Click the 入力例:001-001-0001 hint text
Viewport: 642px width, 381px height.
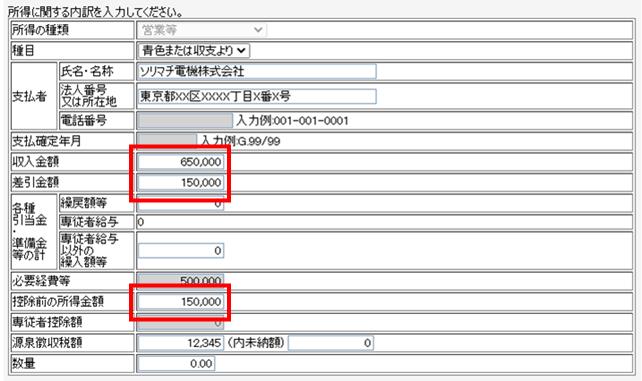click(292, 121)
